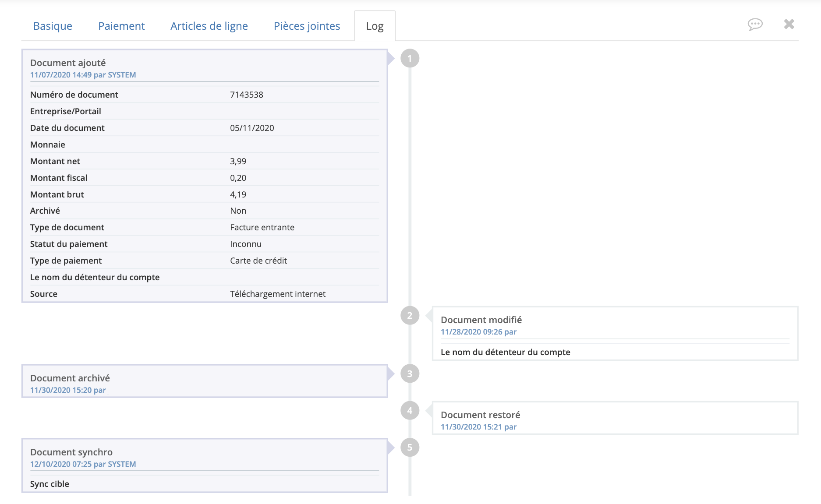Click timeline marker 2
Viewport: 821px width, 504px height.
410,315
